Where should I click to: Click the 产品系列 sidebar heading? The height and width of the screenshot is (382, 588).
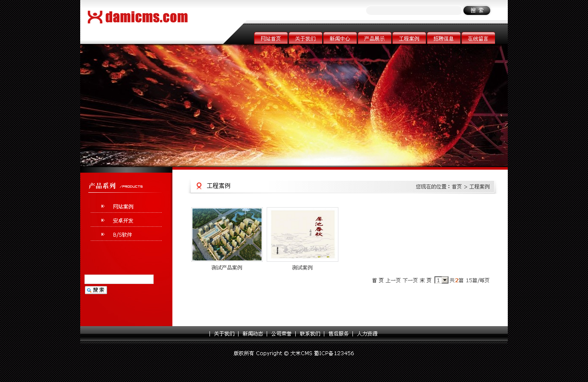[x=102, y=186]
